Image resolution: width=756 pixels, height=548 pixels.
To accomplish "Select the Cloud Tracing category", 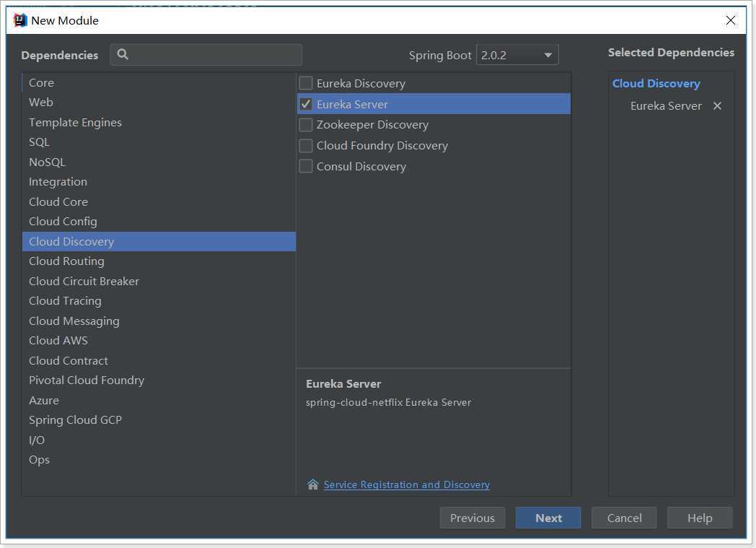I will [x=159, y=301].
